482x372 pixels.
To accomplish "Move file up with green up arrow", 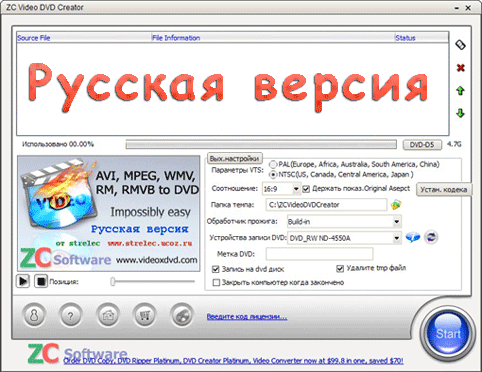I will tap(460, 90).
